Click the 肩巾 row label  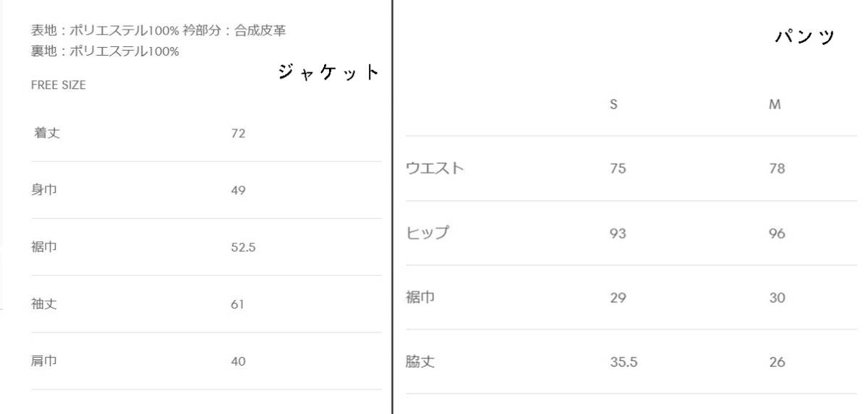point(44,361)
